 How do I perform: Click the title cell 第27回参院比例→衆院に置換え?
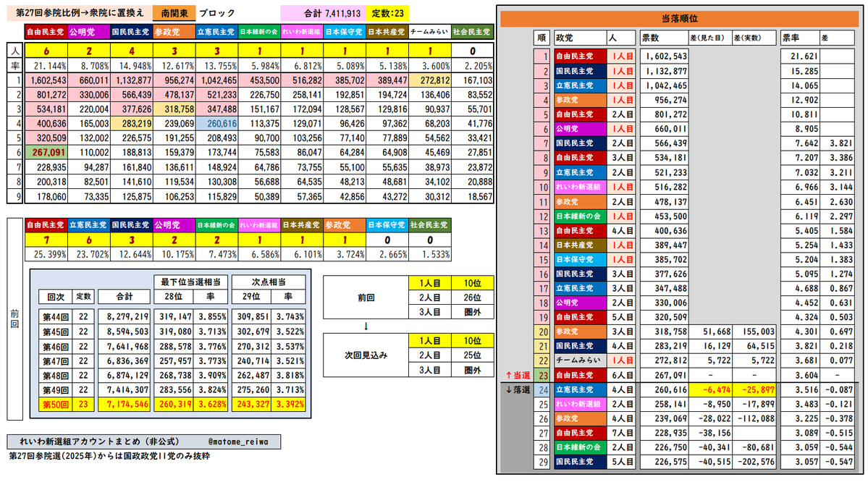click(x=79, y=13)
